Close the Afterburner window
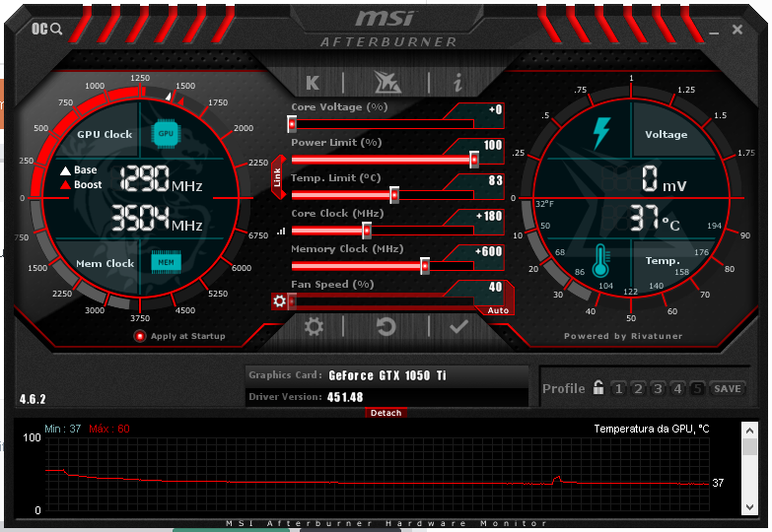The height and width of the screenshot is (532, 772). pyautogui.click(x=737, y=30)
